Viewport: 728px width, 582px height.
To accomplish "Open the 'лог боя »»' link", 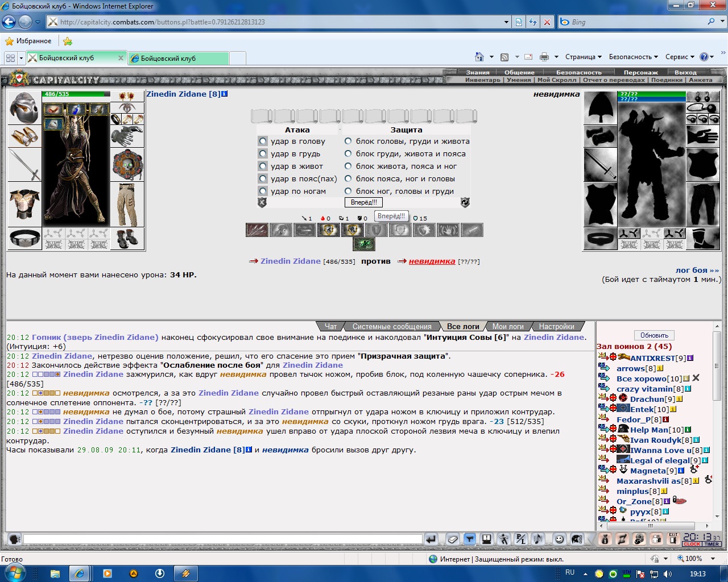I will [x=697, y=270].
